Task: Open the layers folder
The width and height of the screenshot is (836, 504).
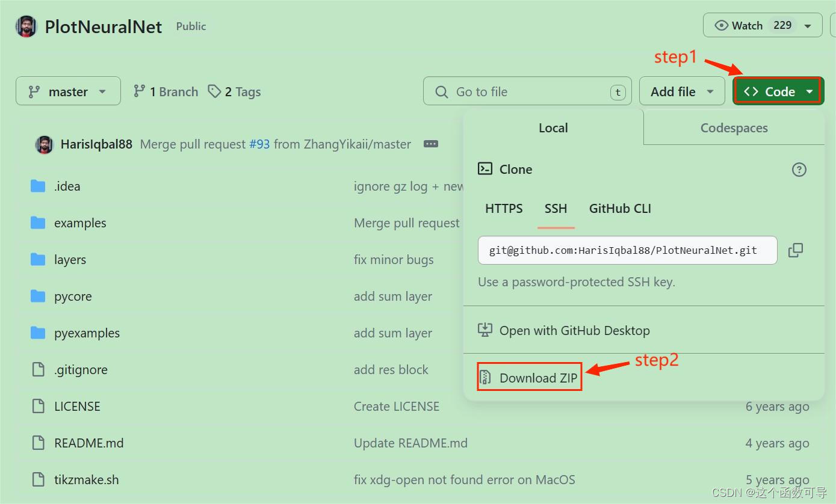Action: [x=70, y=260]
